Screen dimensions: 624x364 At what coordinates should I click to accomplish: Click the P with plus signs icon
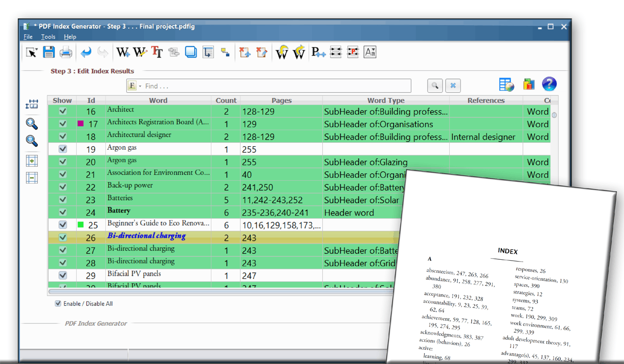pos(318,53)
